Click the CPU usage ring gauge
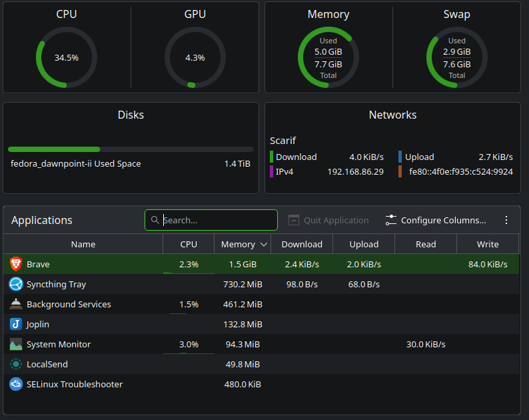 67,57
